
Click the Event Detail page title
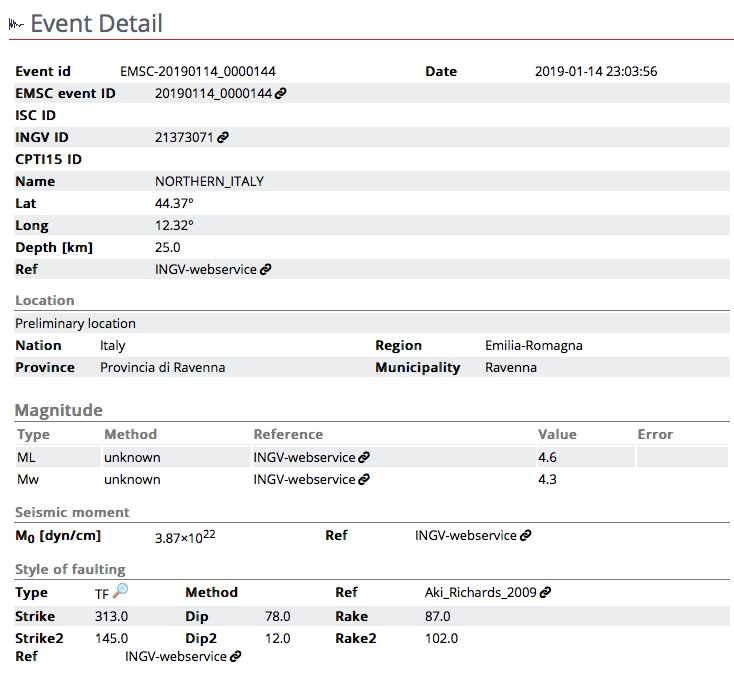[x=96, y=23]
